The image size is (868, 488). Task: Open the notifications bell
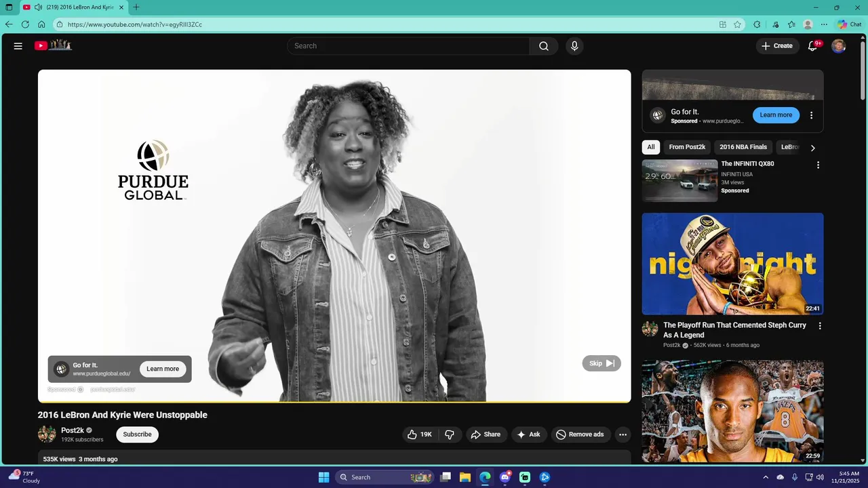click(812, 46)
